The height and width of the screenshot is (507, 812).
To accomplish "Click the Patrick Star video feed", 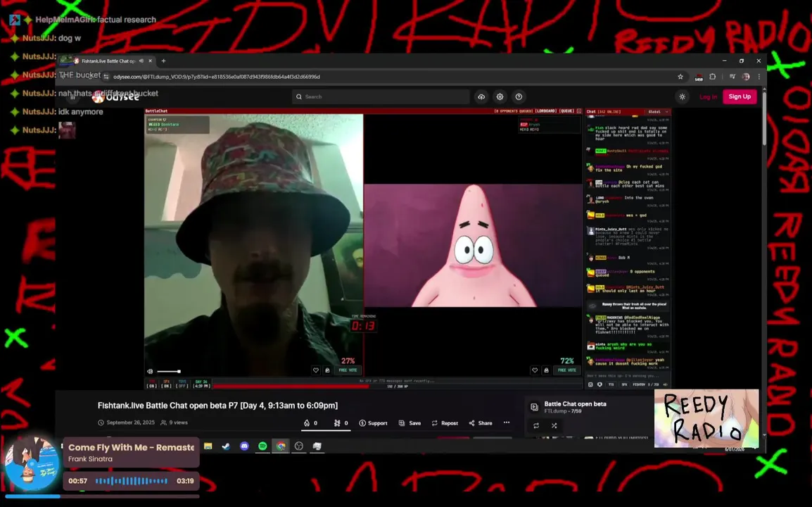I will 473,245.
